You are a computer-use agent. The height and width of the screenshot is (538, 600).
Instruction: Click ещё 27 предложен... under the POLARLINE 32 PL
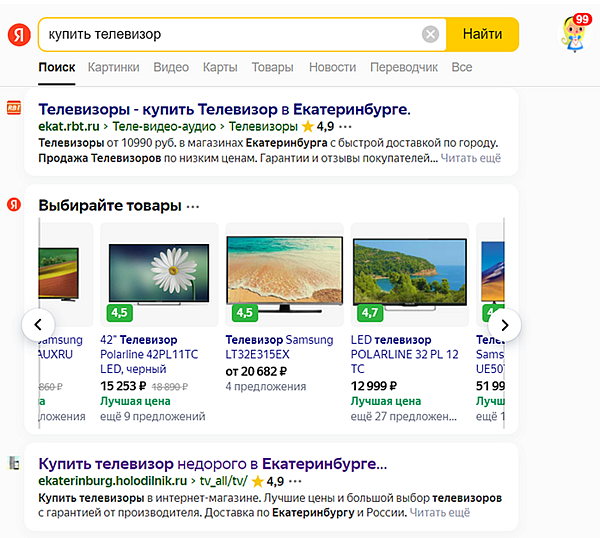click(404, 416)
